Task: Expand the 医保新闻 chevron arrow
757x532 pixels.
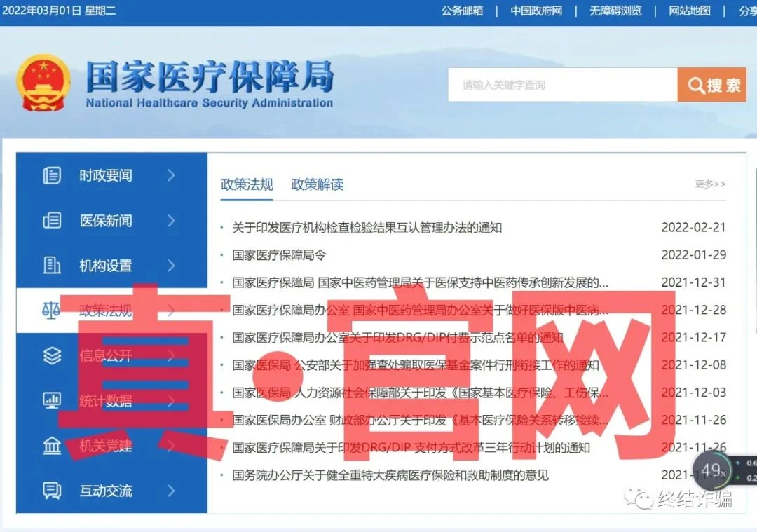Action: (x=172, y=221)
